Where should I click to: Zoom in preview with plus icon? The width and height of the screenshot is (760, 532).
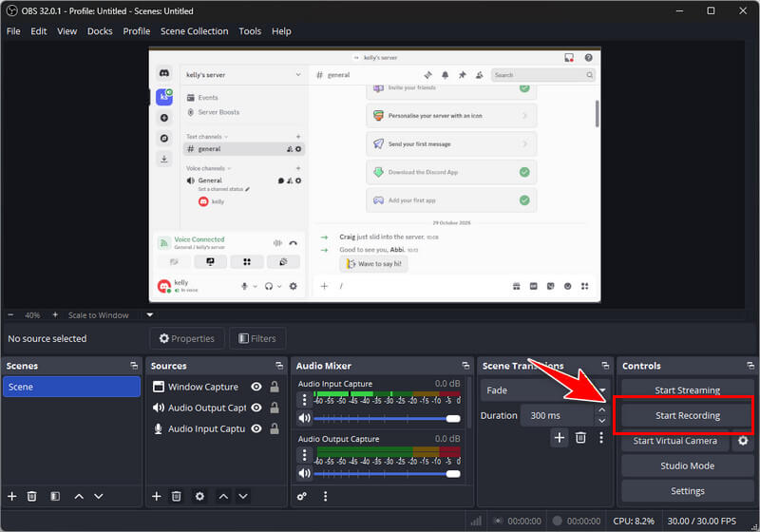(x=55, y=315)
